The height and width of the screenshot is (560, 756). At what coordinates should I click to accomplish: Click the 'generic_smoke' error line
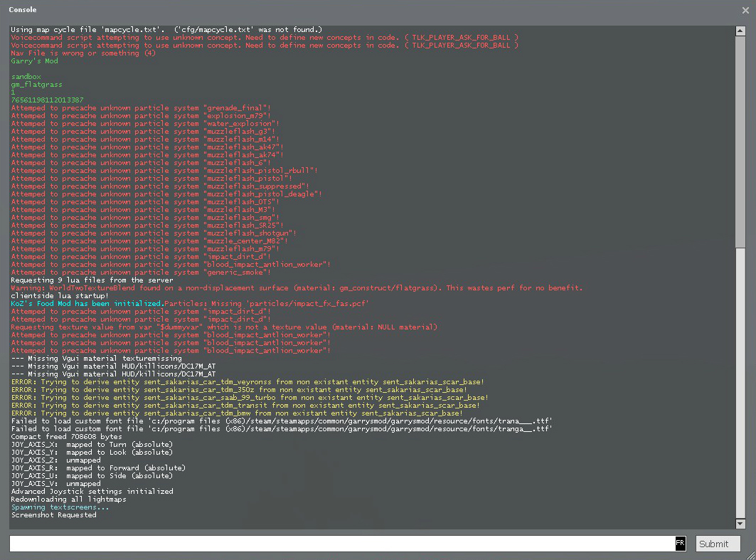[x=141, y=272]
